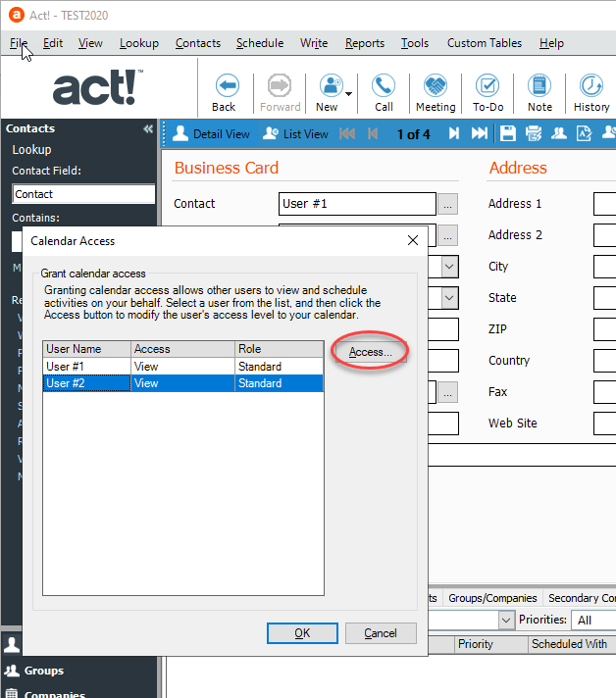The height and width of the screenshot is (698, 616).
Task: Schedule a Meeting via handshake icon
Action: [x=436, y=85]
